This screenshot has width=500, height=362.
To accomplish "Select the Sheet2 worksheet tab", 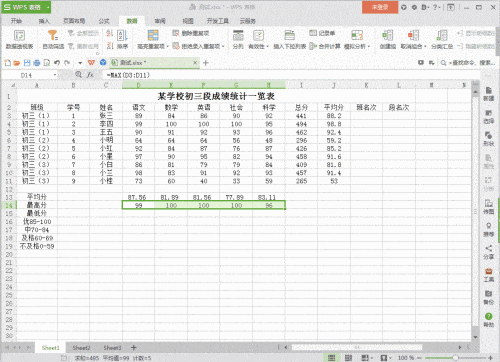I will click(x=81, y=348).
